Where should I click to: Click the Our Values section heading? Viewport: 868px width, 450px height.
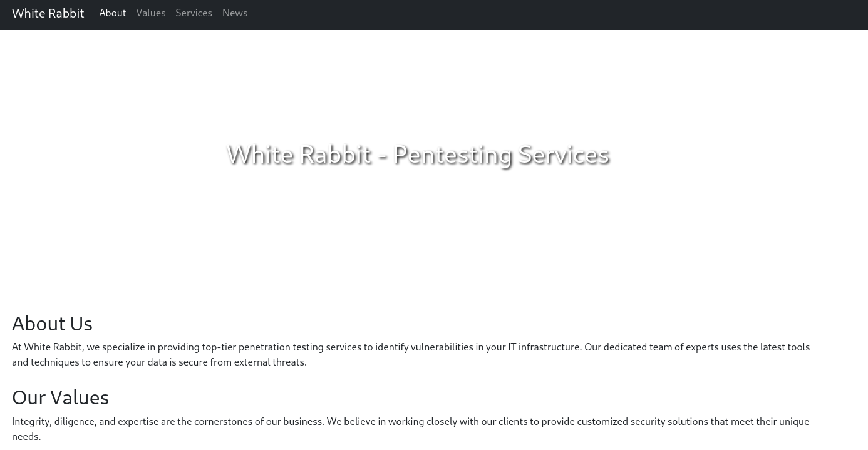pos(60,397)
